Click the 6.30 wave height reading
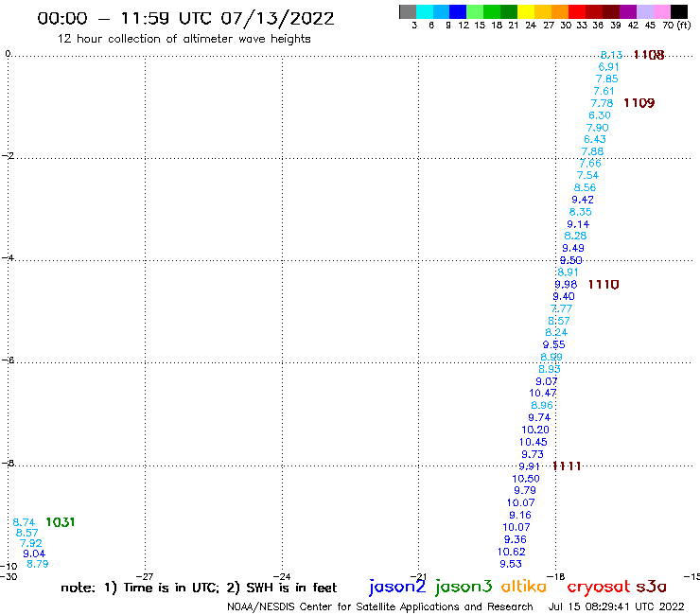Image resolution: width=700 pixels, height=615 pixels. [x=599, y=115]
